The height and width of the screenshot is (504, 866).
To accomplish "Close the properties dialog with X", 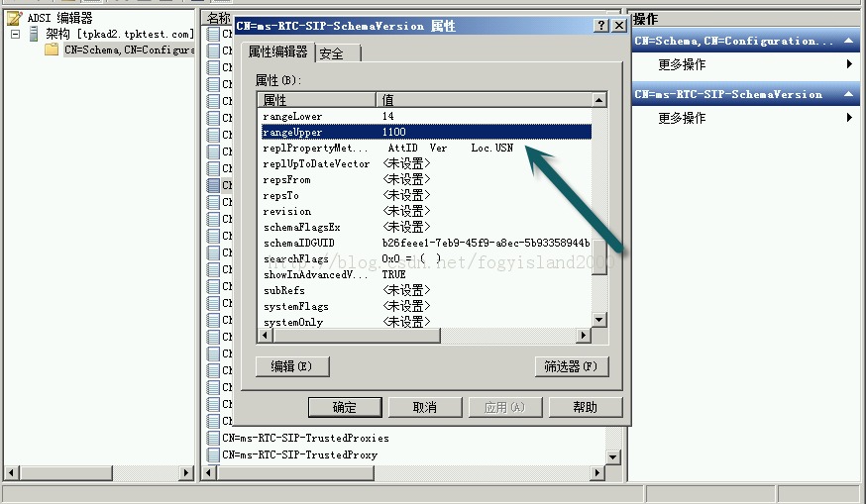I will click(x=619, y=26).
